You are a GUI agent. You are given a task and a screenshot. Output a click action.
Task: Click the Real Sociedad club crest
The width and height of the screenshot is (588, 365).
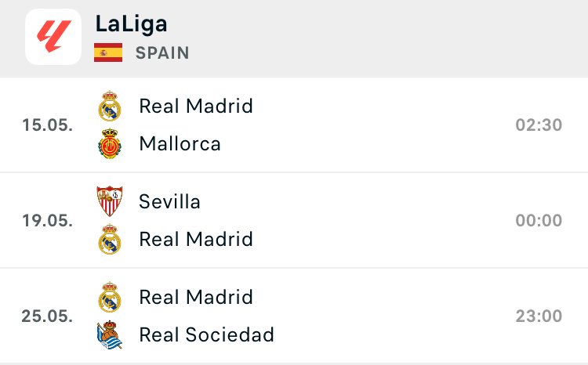coord(110,334)
